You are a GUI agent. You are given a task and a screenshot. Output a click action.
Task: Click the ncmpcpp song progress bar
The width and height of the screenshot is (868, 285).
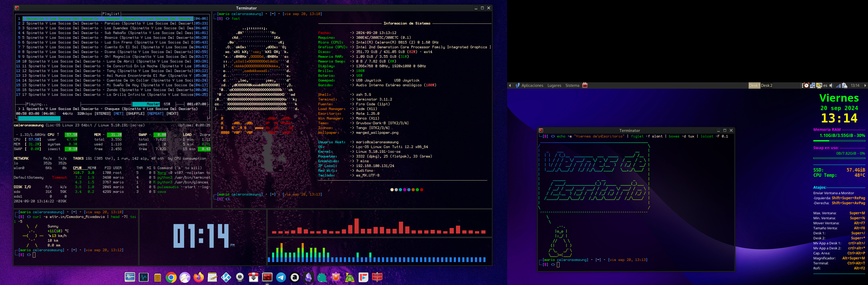pos(113,118)
